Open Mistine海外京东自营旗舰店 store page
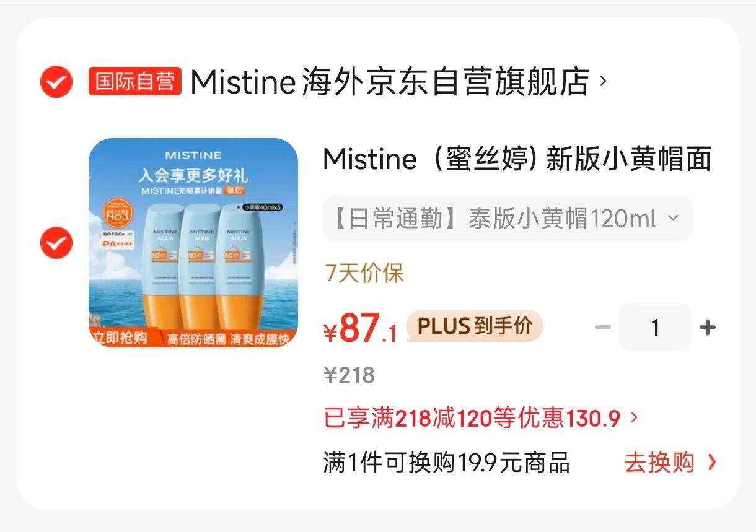 [389, 82]
